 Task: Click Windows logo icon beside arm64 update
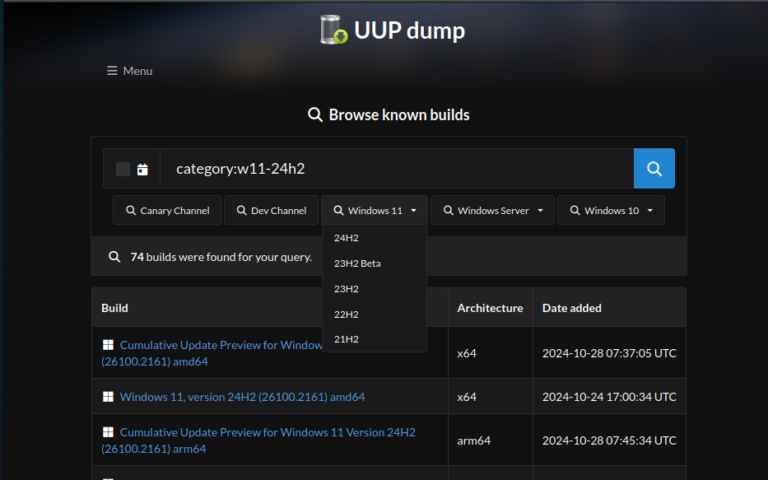[108, 432]
